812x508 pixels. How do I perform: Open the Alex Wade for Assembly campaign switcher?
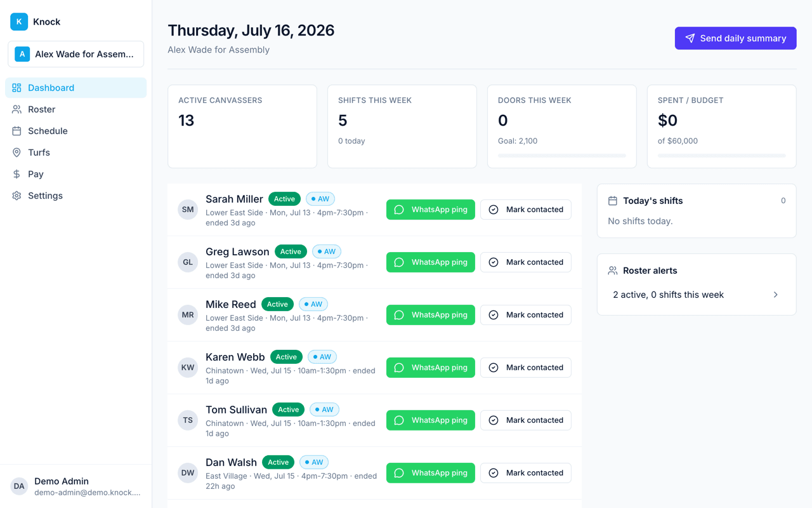coord(76,54)
